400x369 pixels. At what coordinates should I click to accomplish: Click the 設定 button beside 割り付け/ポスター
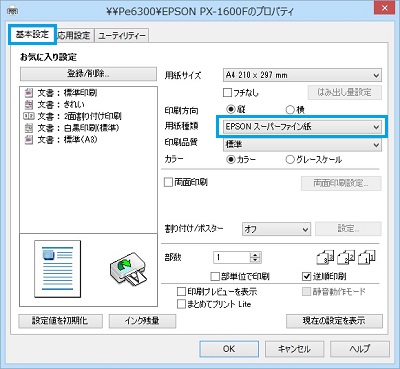tap(348, 229)
